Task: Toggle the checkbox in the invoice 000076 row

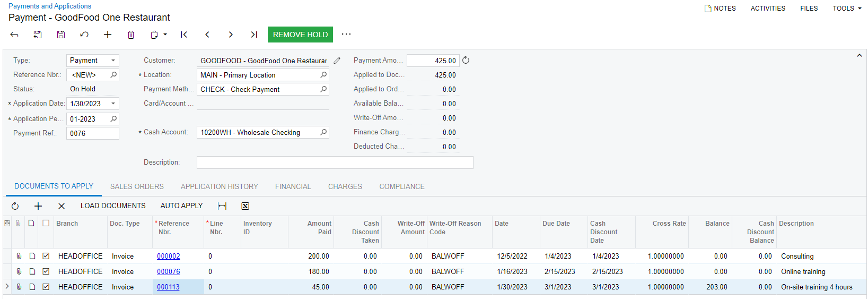Action: tap(46, 271)
